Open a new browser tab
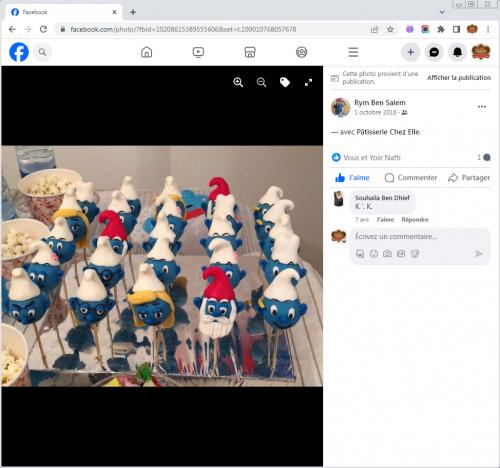The height and width of the screenshot is (468, 500). pyautogui.click(x=133, y=12)
